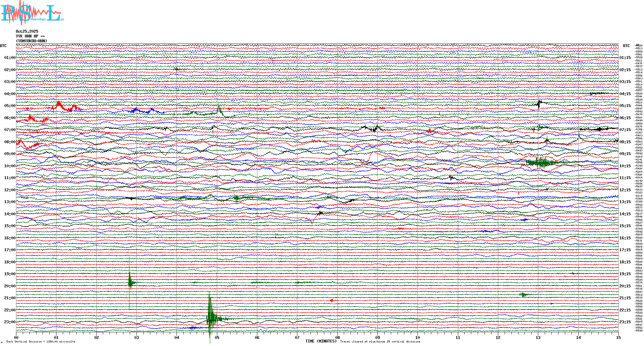
Task: Click minute marker 08 on bottom axis
Action: point(337,338)
